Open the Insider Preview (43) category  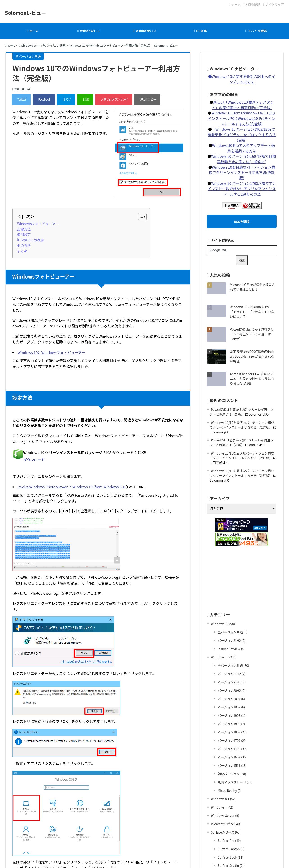click(232, 649)
